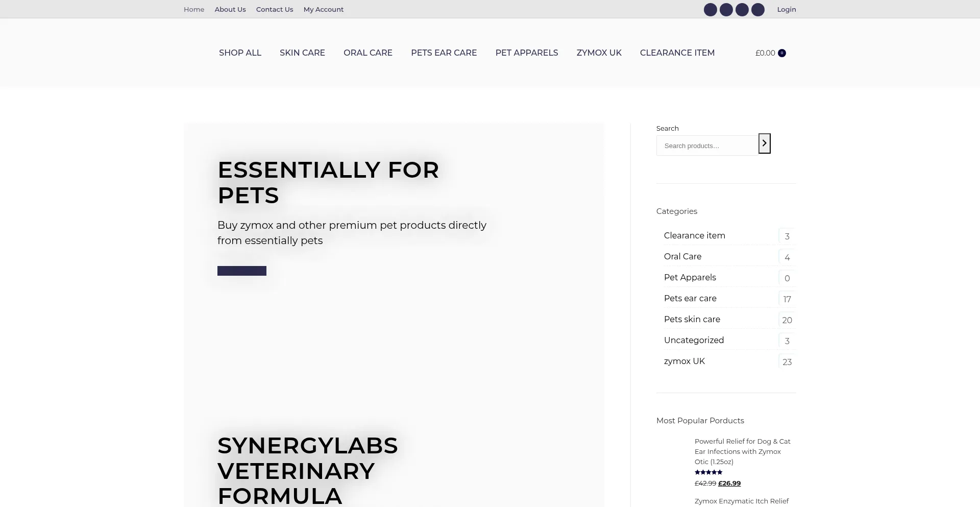Select CLEARANCE ITEM in the navigation
The width and height of the screenshot is (980, 507).
[x=677, y=53]
